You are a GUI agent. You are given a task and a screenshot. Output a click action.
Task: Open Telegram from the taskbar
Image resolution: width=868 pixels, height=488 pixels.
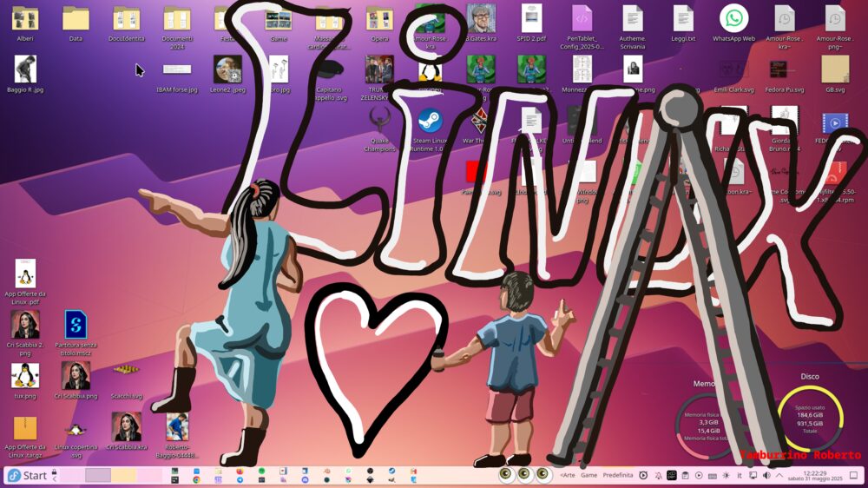240,479
